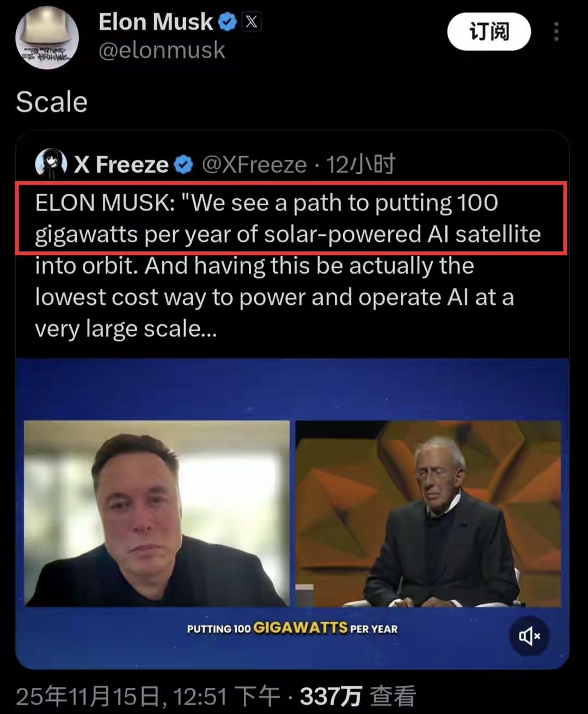
Task: Open the 337万 查看 view count
Action: [358, 697]
